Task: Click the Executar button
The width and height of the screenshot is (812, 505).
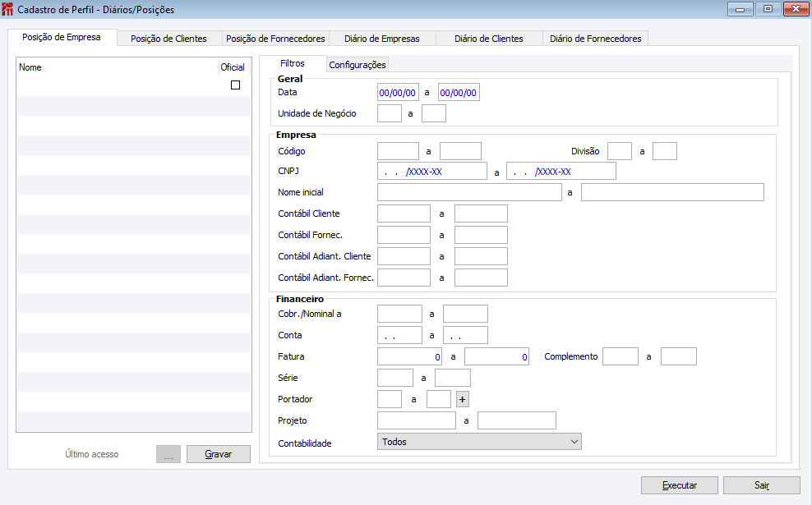Action: pos(680,485)
